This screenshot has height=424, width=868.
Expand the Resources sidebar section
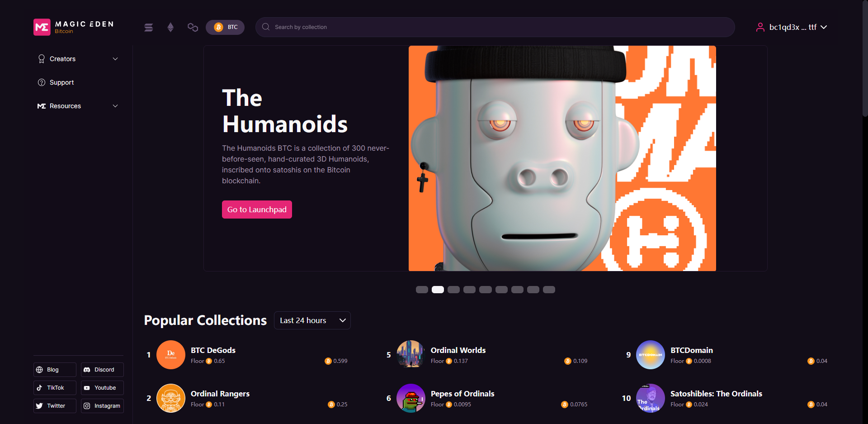click(x=78, y=106)
